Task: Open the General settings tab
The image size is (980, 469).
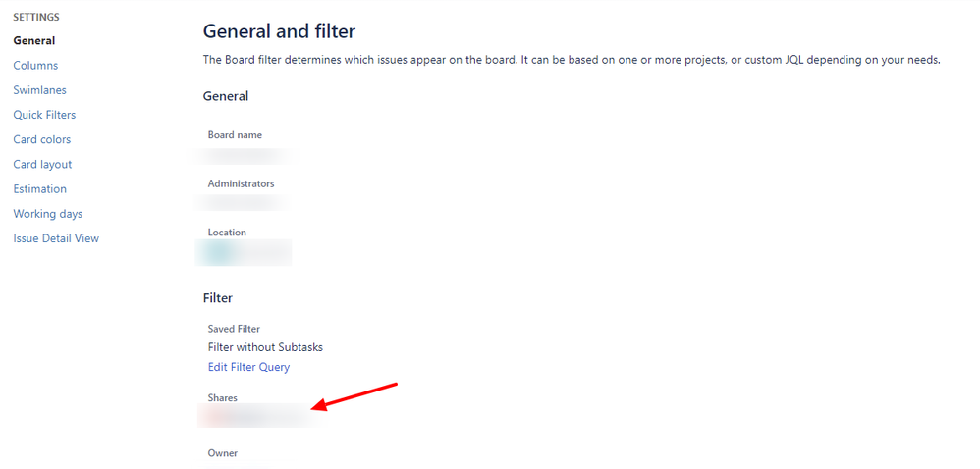Action: (x=34, y=41)
